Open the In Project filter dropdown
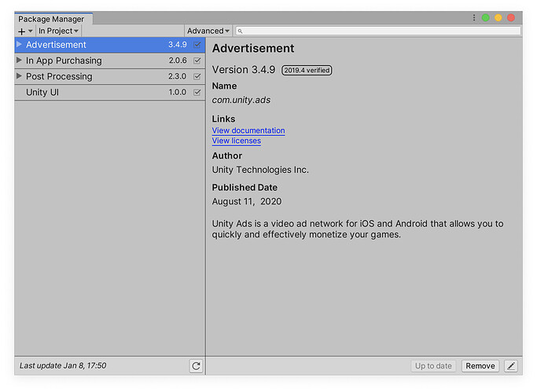Viewport: 537px width, 392px height. tap(59, 31)
